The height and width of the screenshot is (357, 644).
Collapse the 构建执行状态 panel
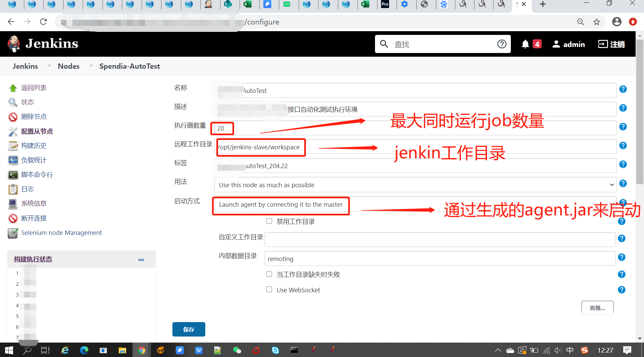[141, 260]
